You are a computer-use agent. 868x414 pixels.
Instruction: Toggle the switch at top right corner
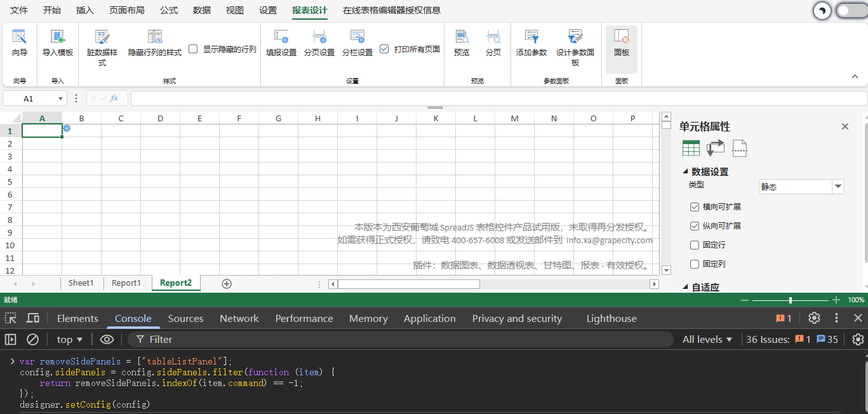[851, 10]
